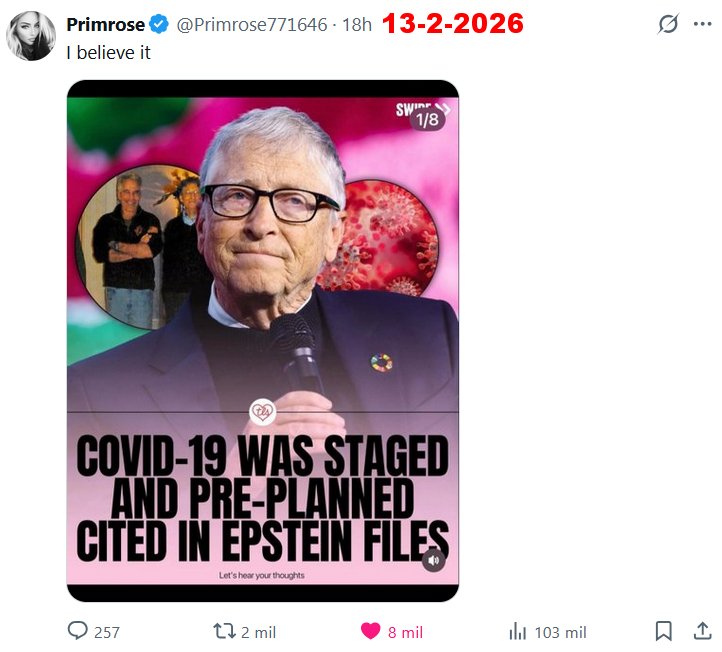The image size is (722, 652).
Task: Click the reply speech bubble icon
Action: coord(78,631)
